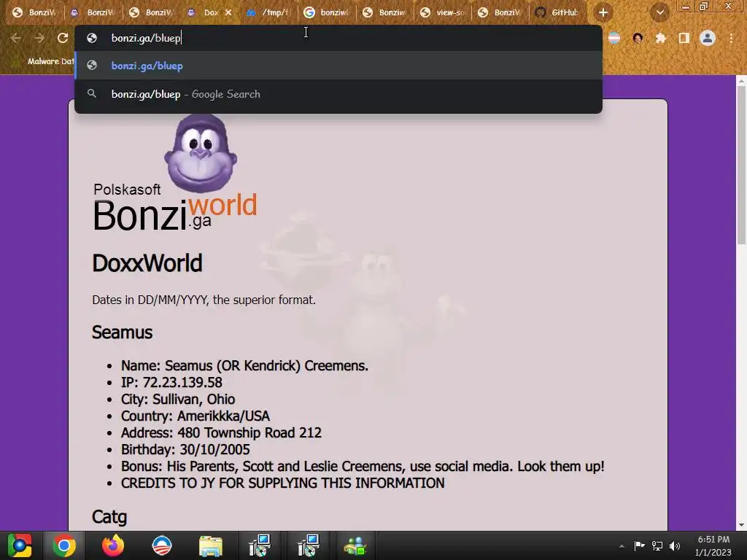The height and width of the screenshot is (560, 747).
Task: Open the Windows Start button
Action: click(x=20, y=545)
